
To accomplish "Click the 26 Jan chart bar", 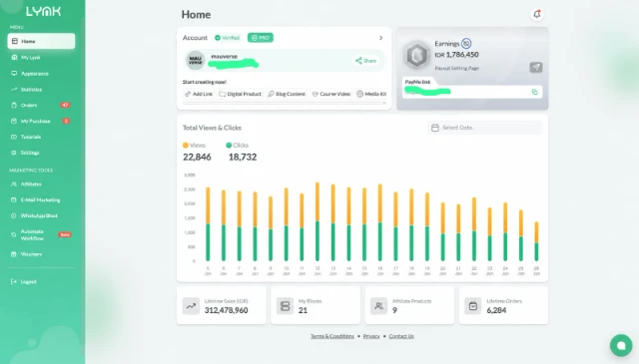I will (537, 241).
